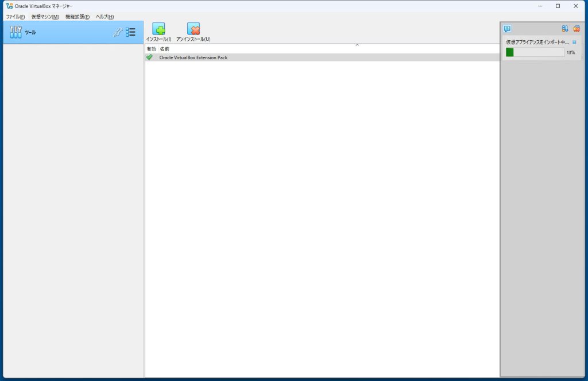Open the ファイル(F) menu

tap(16, 17)
